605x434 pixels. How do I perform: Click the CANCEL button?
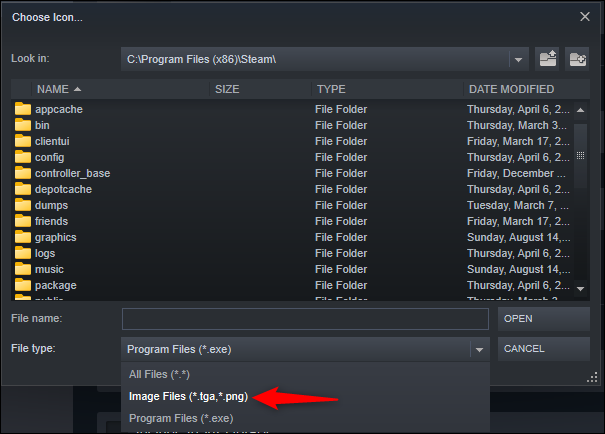point(544,349)
